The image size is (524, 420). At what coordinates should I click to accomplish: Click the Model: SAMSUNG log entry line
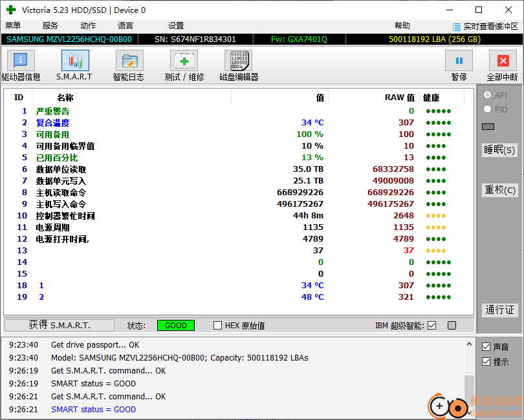(x=179, y=358)
